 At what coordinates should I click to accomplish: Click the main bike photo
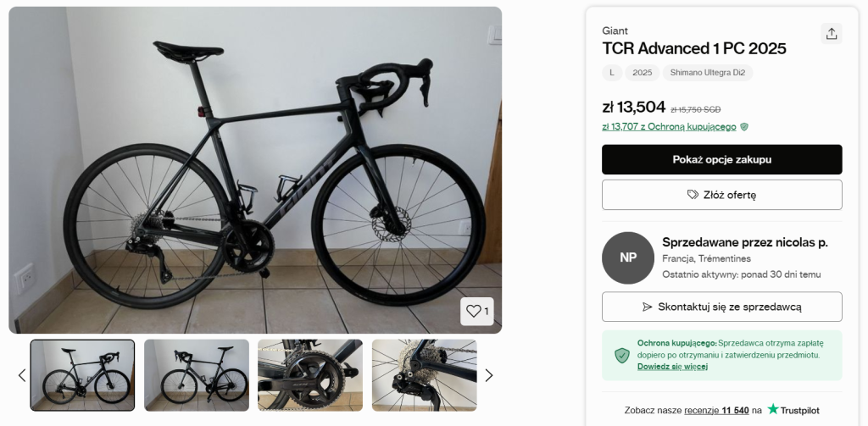click(255, 169)
